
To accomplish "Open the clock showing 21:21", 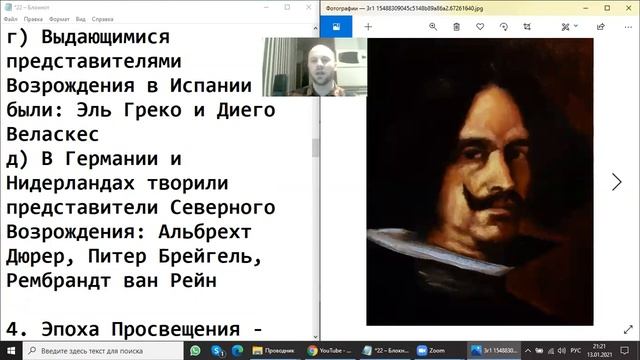I will (599, 351).
